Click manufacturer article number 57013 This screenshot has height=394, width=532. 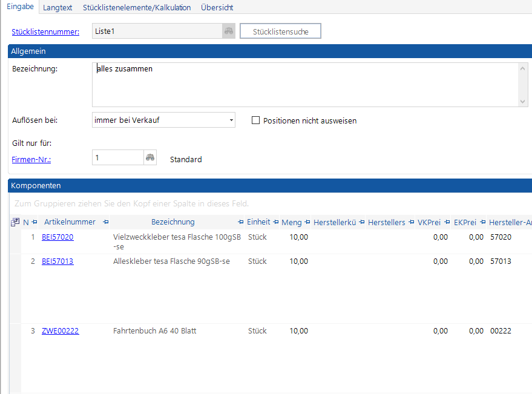click(501, 261)
